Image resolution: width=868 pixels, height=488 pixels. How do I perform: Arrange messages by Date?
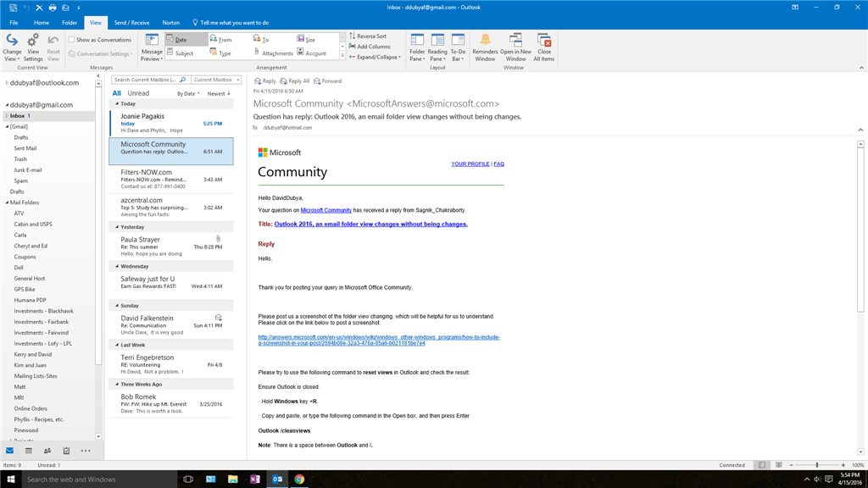(x=186, y=39)
